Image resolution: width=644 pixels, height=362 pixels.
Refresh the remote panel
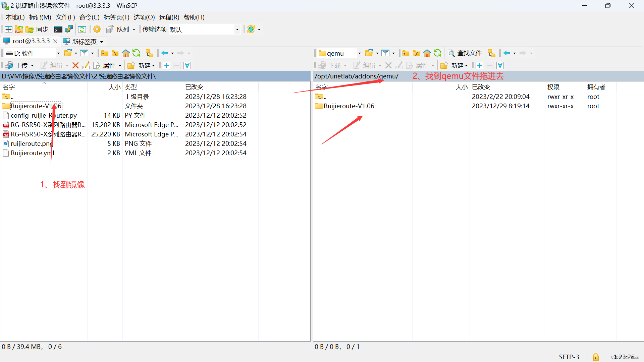click(437, 53)
